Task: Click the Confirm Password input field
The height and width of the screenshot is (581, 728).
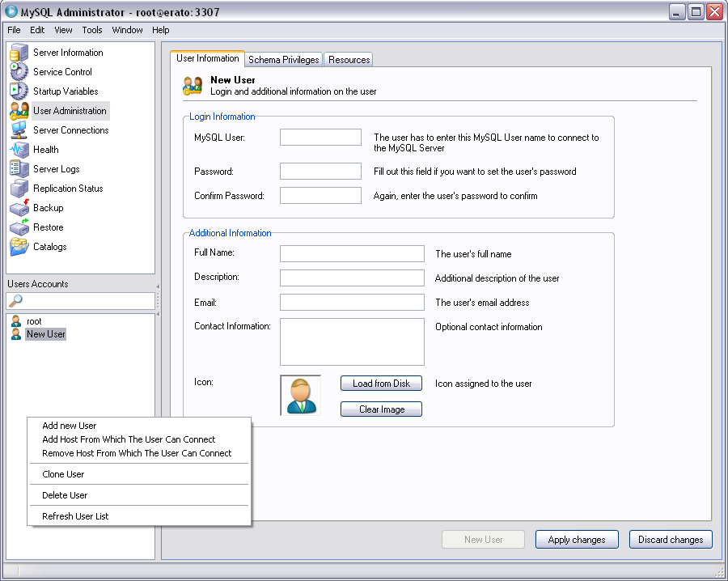Action: point(320,196)
